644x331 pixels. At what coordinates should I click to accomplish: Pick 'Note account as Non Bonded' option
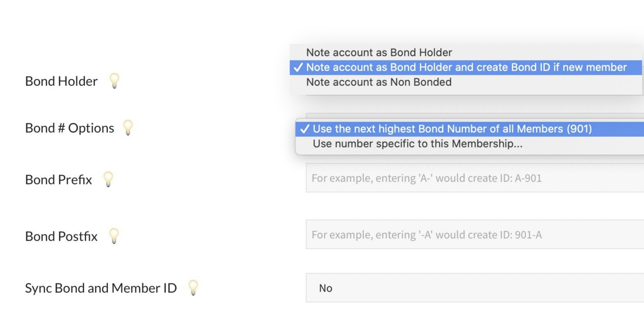(379, 82)
